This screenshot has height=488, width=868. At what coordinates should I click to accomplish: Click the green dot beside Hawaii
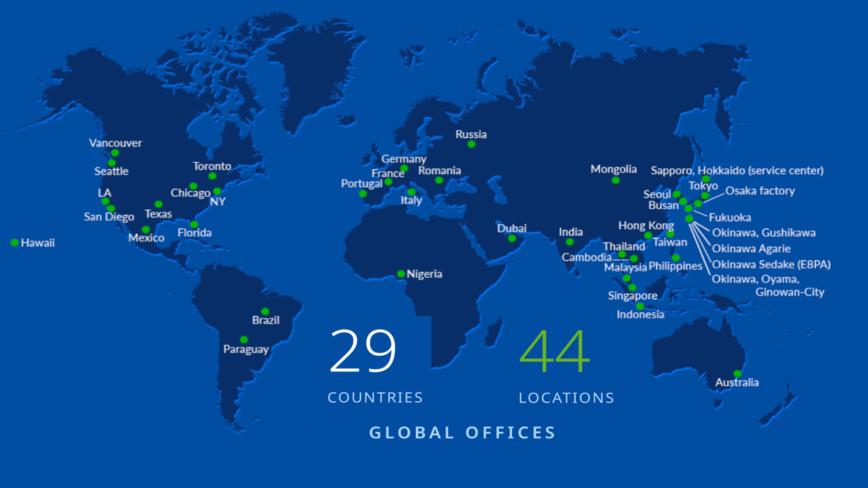(14, 243)
